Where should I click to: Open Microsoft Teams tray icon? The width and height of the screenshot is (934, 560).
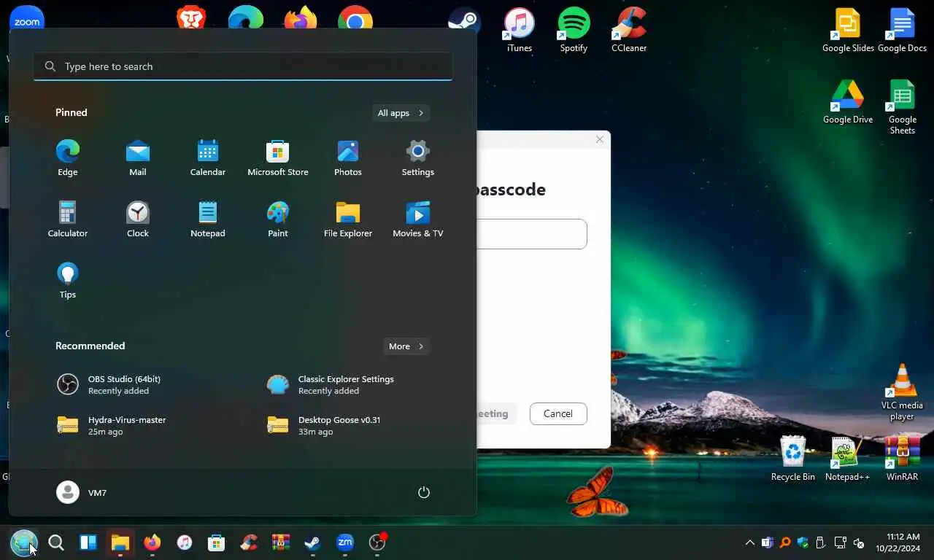pos(767,542)
